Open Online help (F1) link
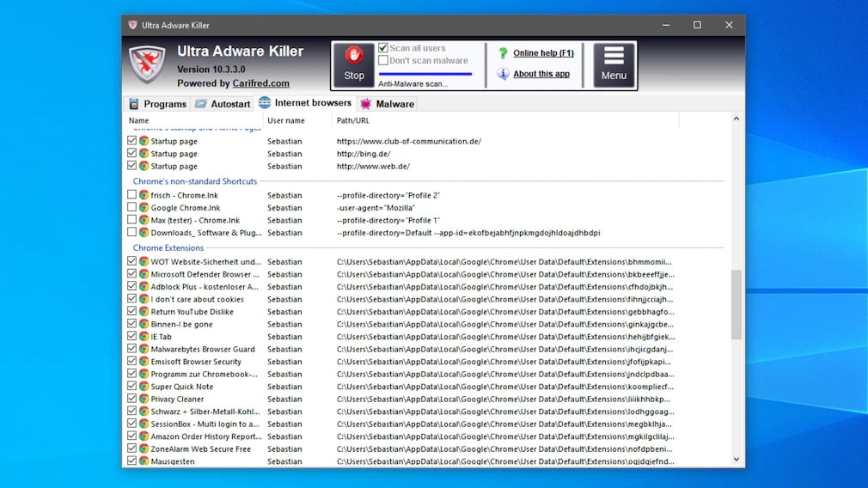This screenshot has height=488, width=868. coord(543,53)
